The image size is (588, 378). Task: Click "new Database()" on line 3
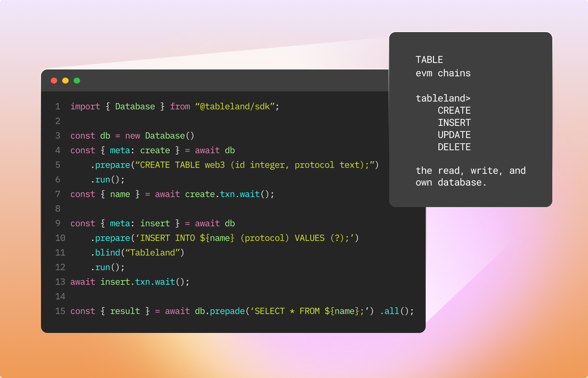pyautogui.click(x=159, y=136)
